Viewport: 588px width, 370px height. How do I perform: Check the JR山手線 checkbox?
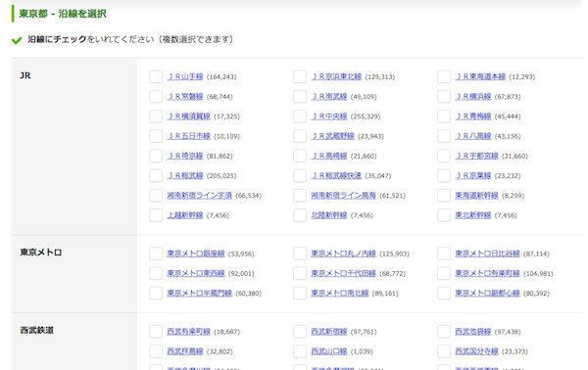pyautogui.click(x=156, y=76)
